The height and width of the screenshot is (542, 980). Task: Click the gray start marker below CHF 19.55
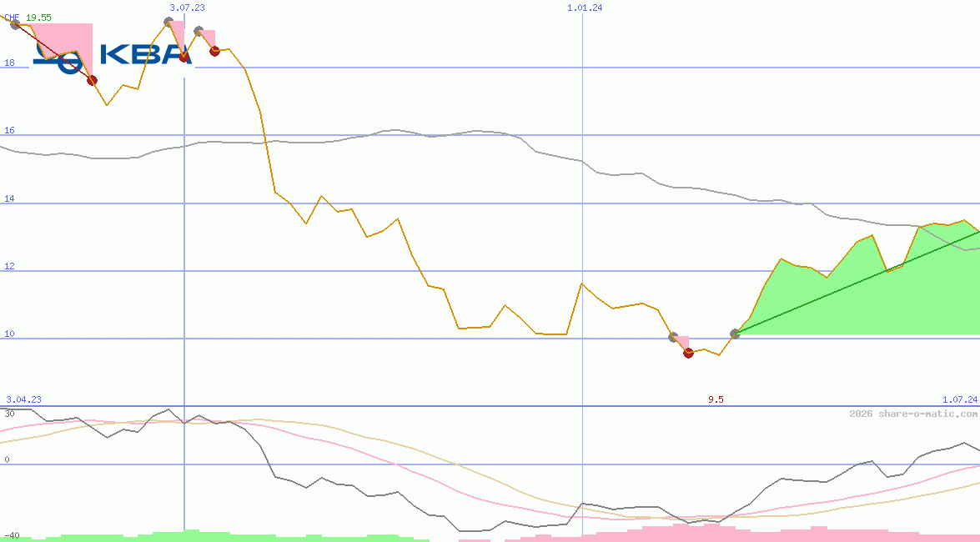(x=15, y=24)
